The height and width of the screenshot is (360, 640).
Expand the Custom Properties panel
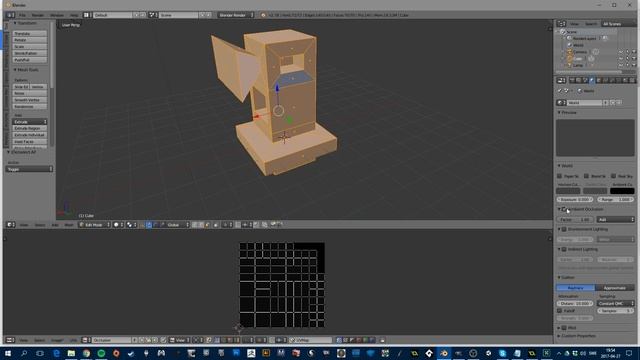[576, 336]
